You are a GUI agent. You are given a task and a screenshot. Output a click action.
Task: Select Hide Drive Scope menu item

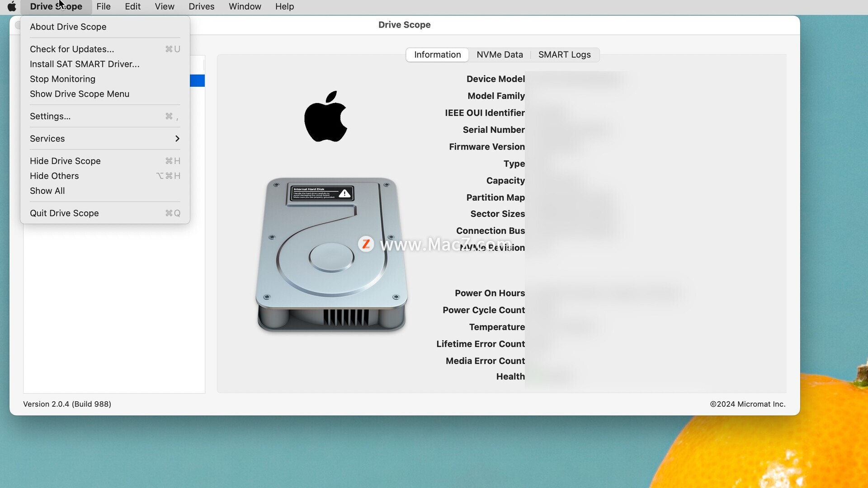pos(65,161)
